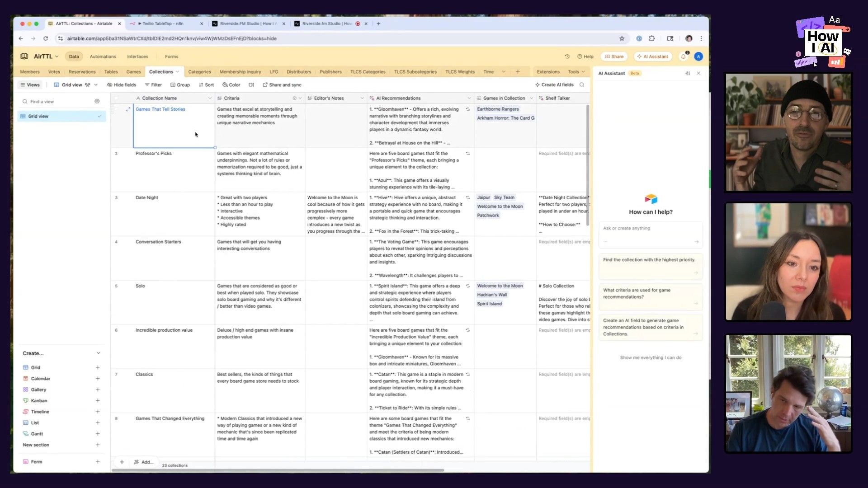Image resolution: width=868 pixels, height=488 pixels.
Task: Click the grid vertical scrollbar
Action: pyautogui.click(x=588, y=165)
